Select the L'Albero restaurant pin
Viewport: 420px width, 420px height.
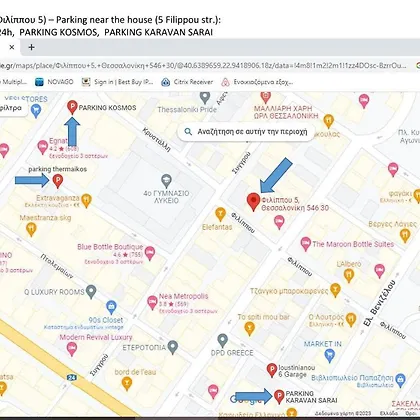click(349, 276)
